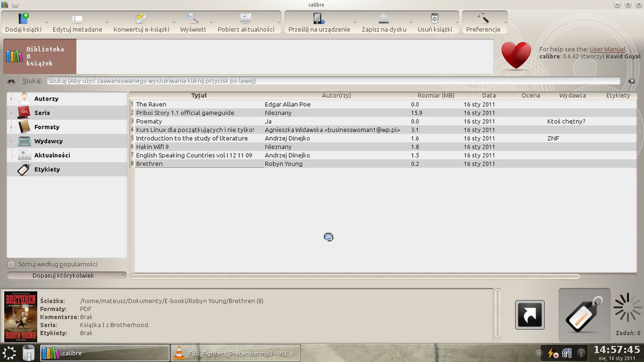Sort by the Wydawca column header
644x362 pixels.
tap(573, 95)
